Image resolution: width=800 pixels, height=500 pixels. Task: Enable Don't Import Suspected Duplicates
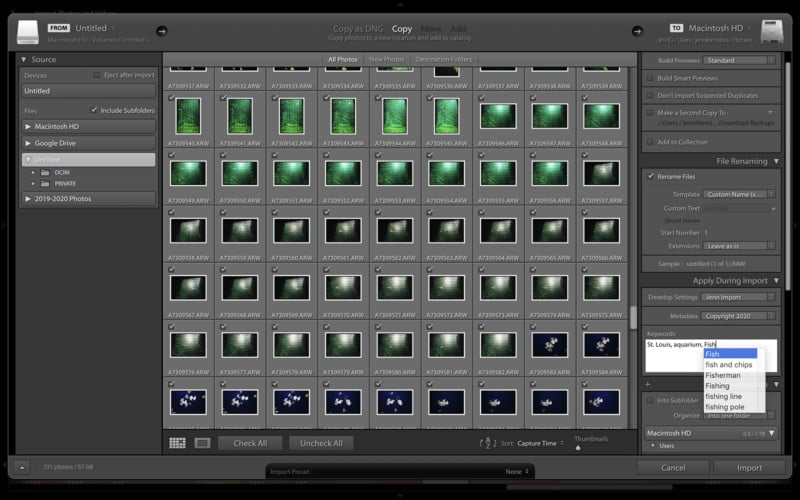coord(649,95)
